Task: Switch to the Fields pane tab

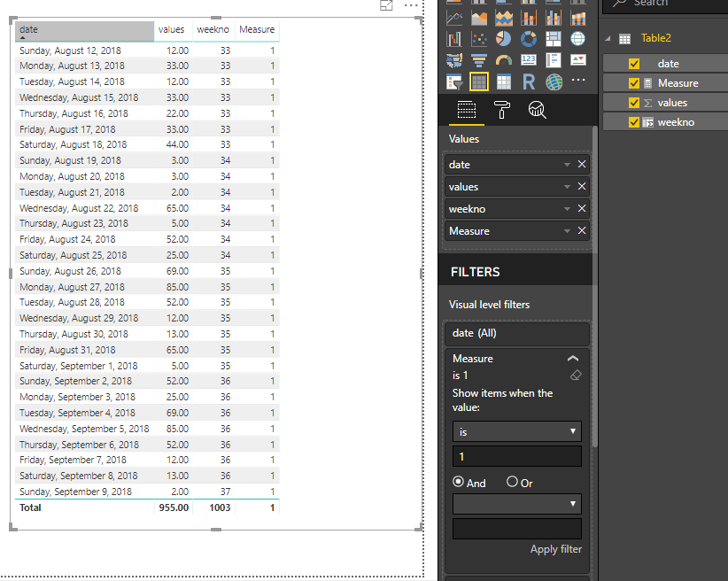Action: pyautogui.click(x=466, y=110)
